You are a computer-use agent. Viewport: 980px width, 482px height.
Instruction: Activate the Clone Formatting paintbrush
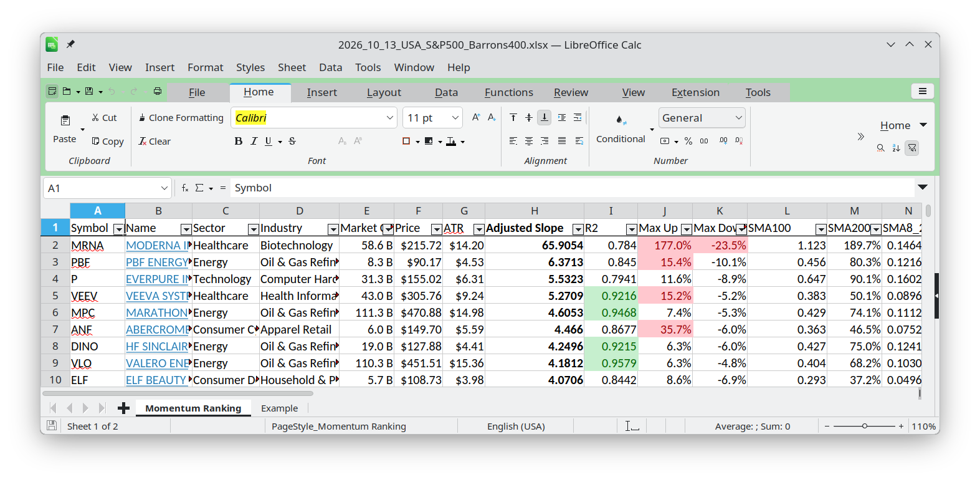pos(181,117)
